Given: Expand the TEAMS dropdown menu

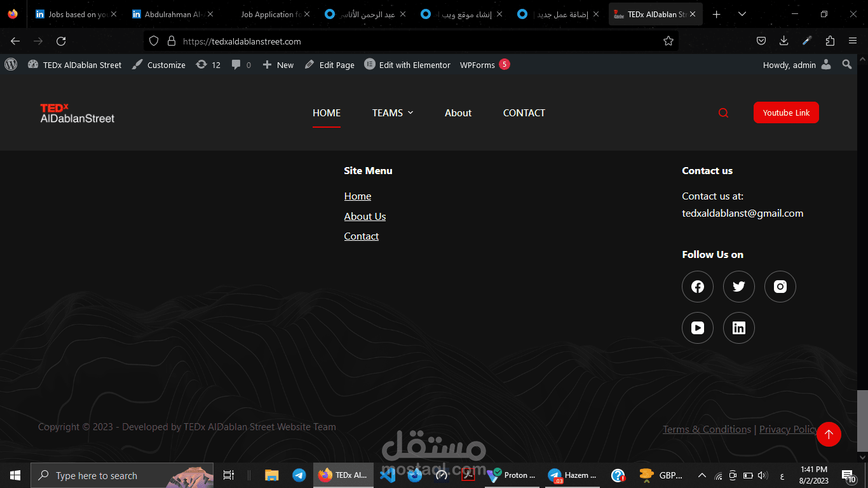Looking at the screenshot, I should pyautogui.click(x=393, y=113).
